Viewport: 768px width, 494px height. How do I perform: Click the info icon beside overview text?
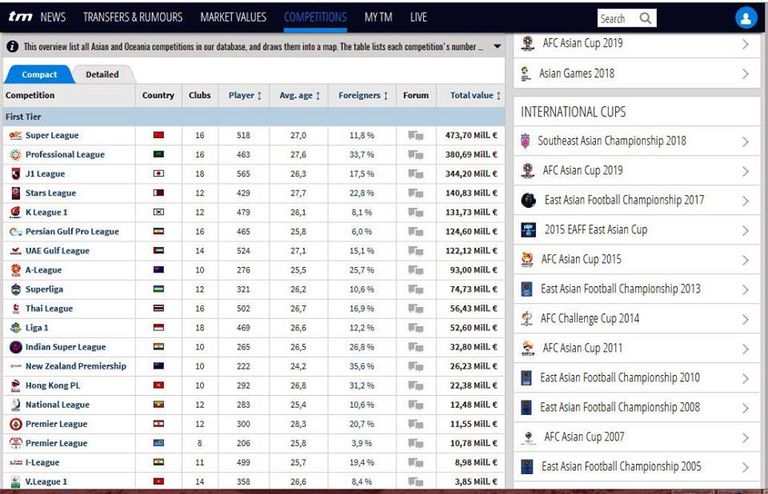(x=12, y=47)
